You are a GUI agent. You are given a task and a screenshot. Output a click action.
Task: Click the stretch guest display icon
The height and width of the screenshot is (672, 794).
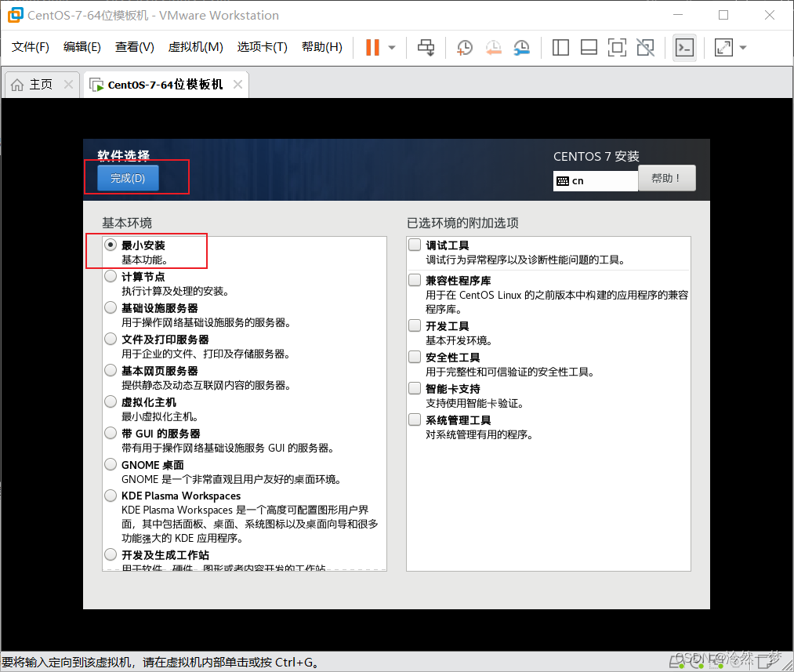click(723, 48)
